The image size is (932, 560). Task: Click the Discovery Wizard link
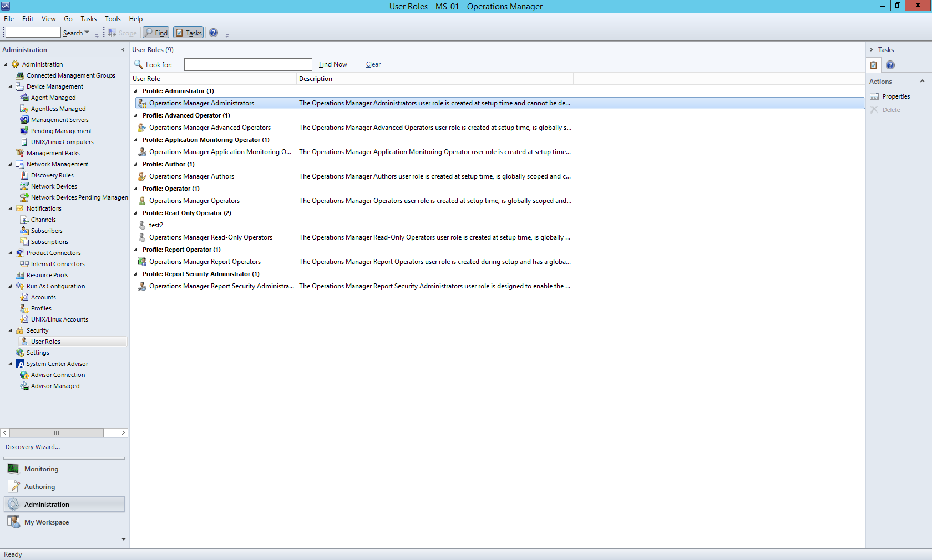[33, 447]
